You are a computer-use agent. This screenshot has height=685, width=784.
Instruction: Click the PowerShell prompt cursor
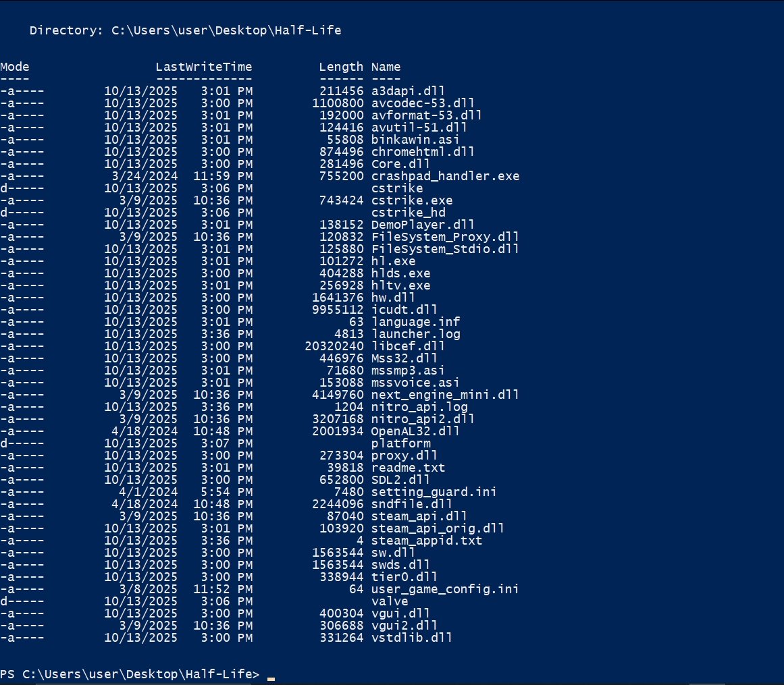pyautogui.click(x=271, y=676)
